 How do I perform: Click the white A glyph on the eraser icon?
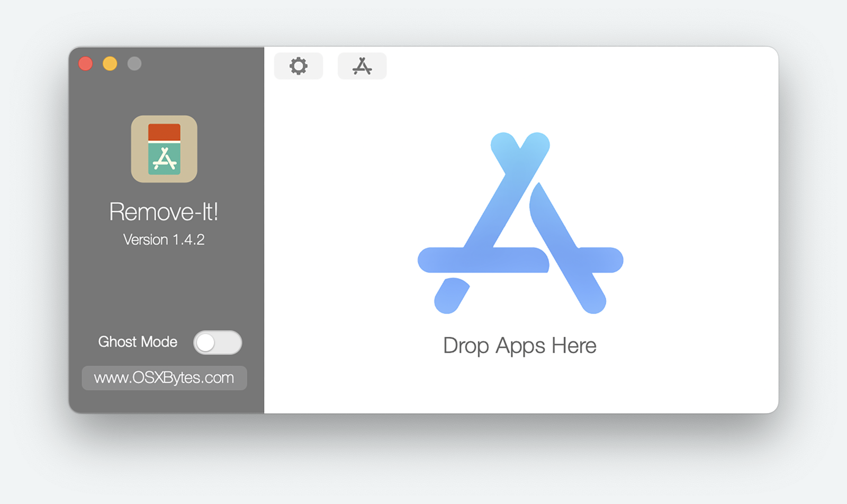(x=165, y=160)
